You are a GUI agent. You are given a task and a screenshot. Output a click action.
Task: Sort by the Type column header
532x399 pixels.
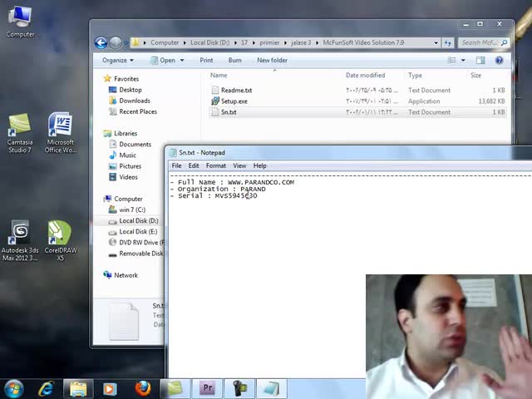pos(415,76)
